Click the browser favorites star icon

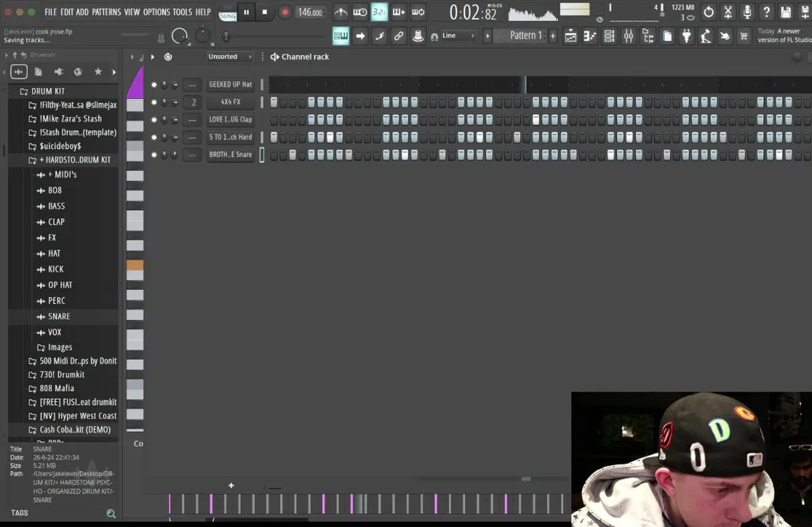click(98, 72)
